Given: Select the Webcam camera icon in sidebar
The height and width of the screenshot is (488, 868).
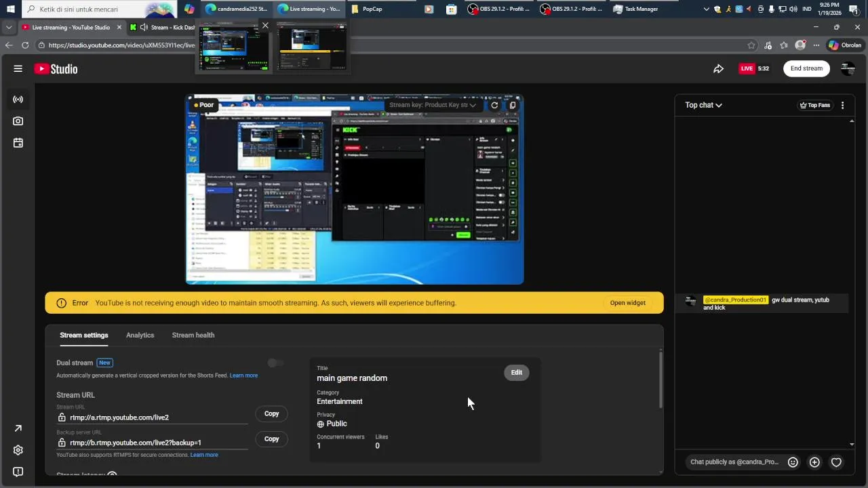Looking at the screenshot, I should pyautogui.click(x=18, y=121).
